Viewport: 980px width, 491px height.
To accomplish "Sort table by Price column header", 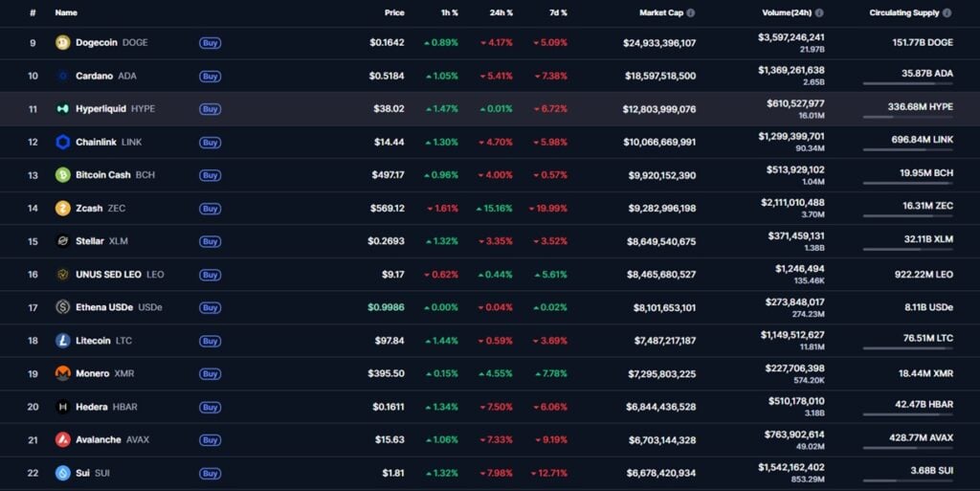I will (394, 13).
